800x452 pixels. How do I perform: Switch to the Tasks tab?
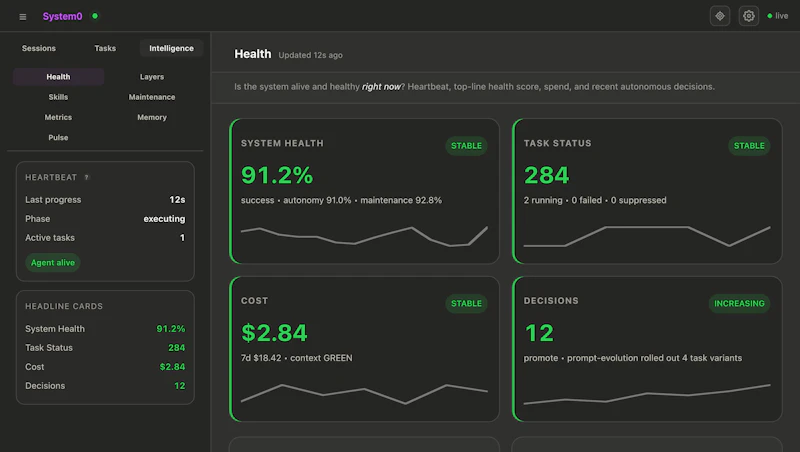coord(105,48)
